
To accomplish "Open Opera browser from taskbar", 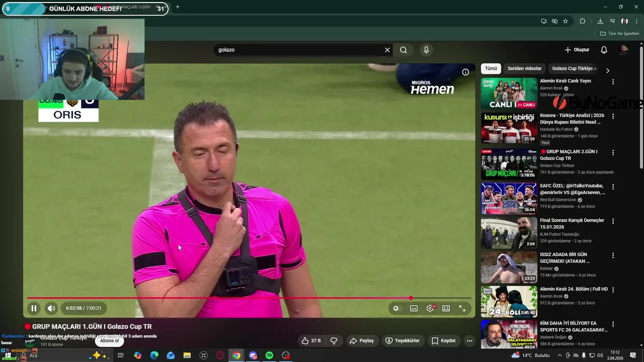I will coord(220,355).
